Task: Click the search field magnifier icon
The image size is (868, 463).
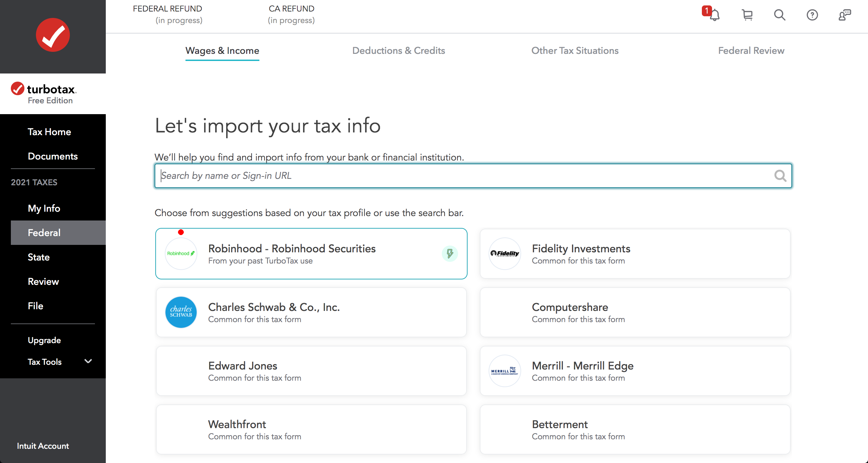Action: point(780,176)
